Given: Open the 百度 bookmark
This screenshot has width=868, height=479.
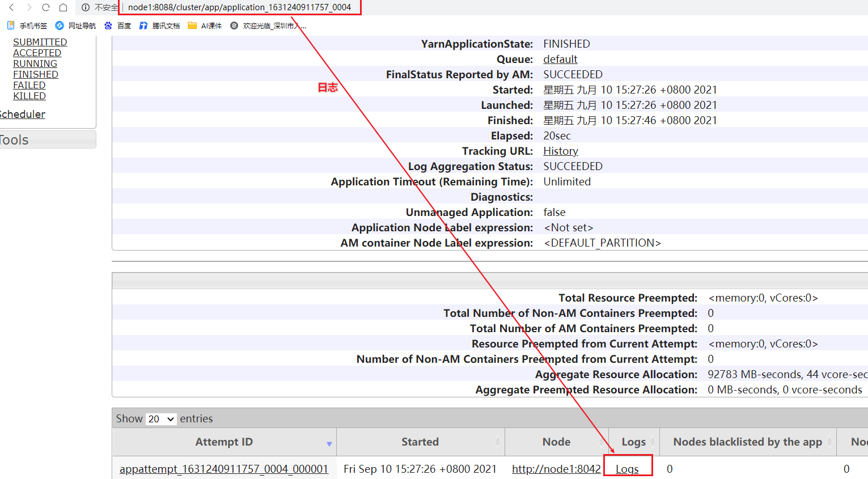Looking at the screenshot, I should (118, 26).
